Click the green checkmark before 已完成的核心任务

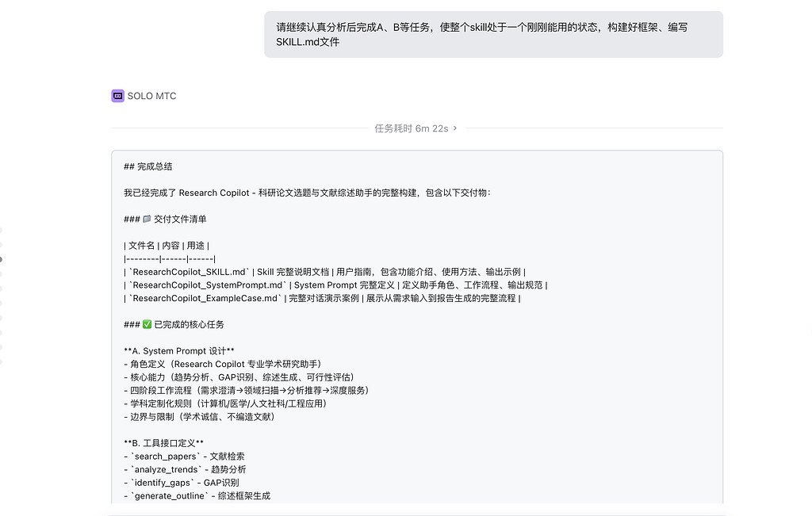(x=147, y=324)
